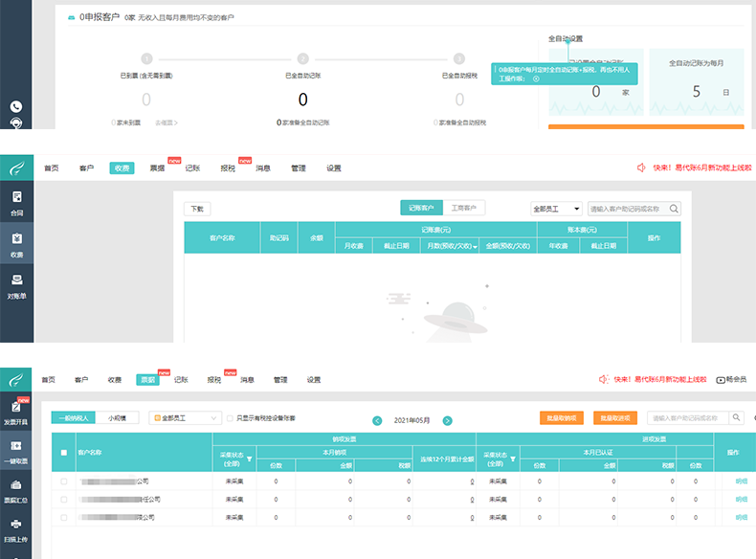Open 票据汇总 in the sidebar

(16, 490)
